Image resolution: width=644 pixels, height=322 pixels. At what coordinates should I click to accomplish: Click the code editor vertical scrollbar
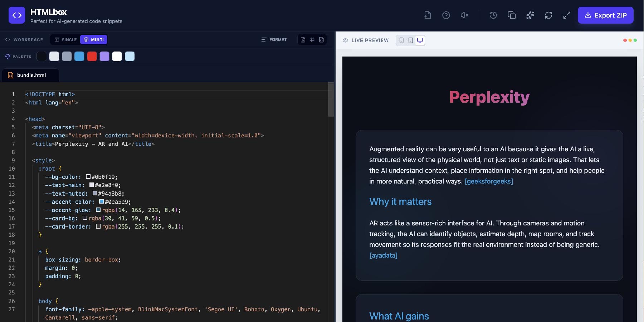pos(331,100)
